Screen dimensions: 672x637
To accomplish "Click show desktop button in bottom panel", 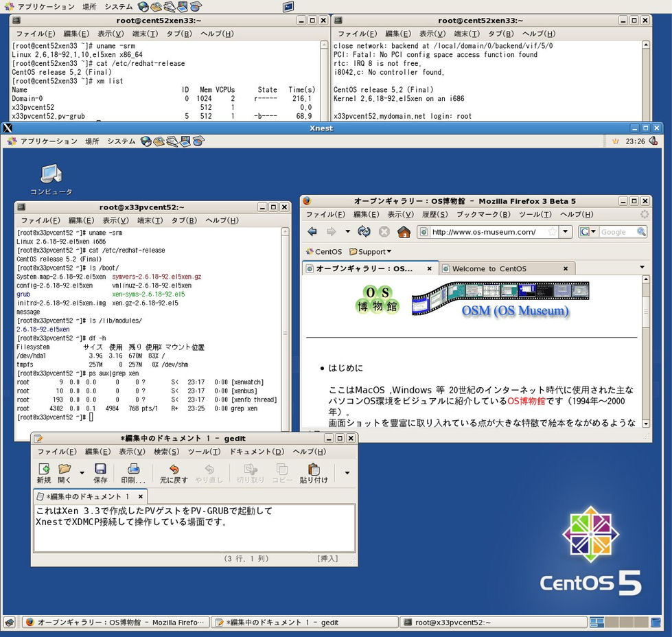I will point(10,622).
